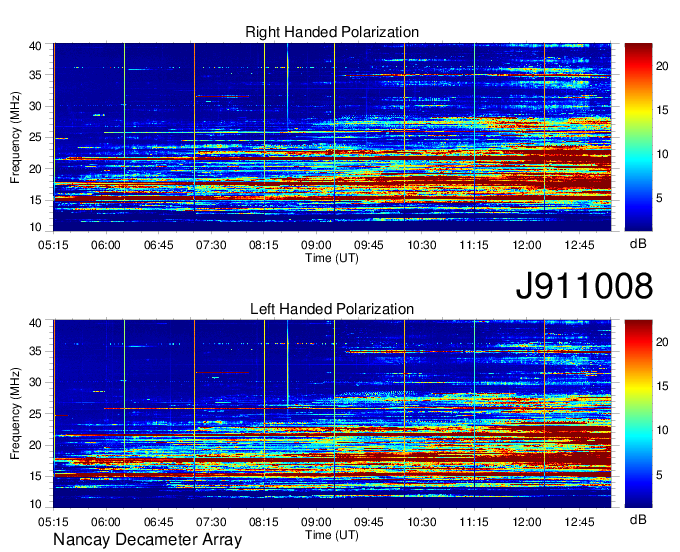Click "Time (UT)" axis label under right-handed plot
680x552 pixels.
332,258
